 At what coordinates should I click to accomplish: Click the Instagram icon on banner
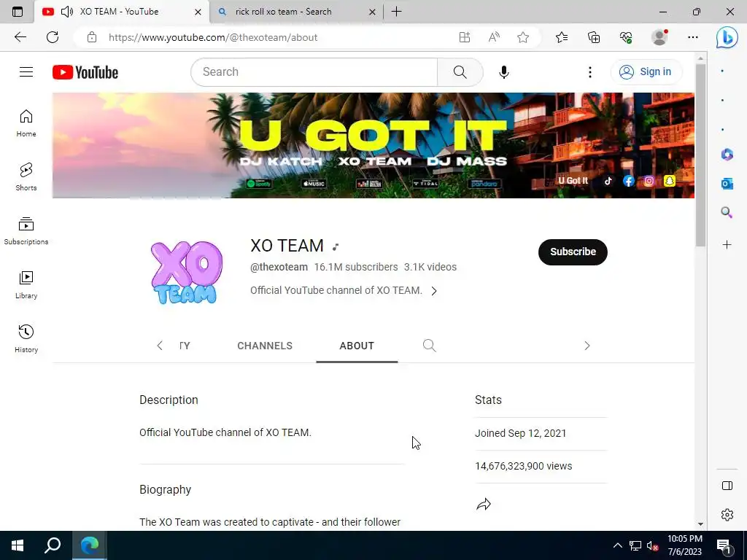pos(649,181)
